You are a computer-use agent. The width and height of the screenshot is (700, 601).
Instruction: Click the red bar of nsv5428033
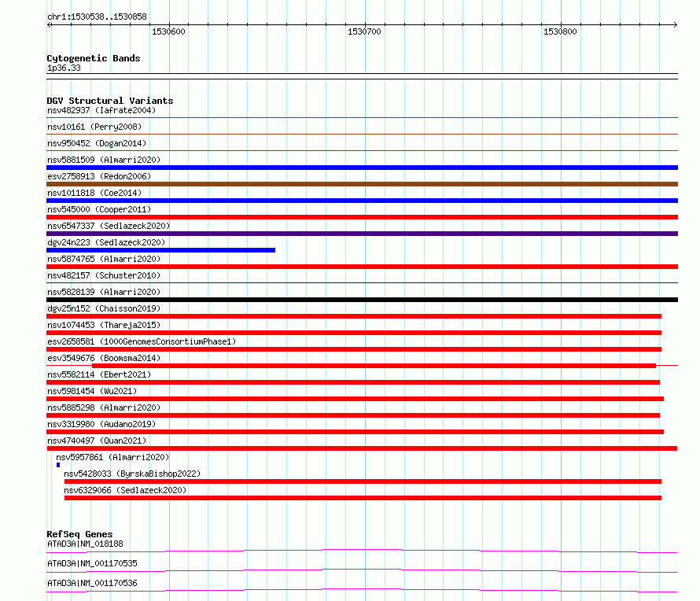[363, 481]
